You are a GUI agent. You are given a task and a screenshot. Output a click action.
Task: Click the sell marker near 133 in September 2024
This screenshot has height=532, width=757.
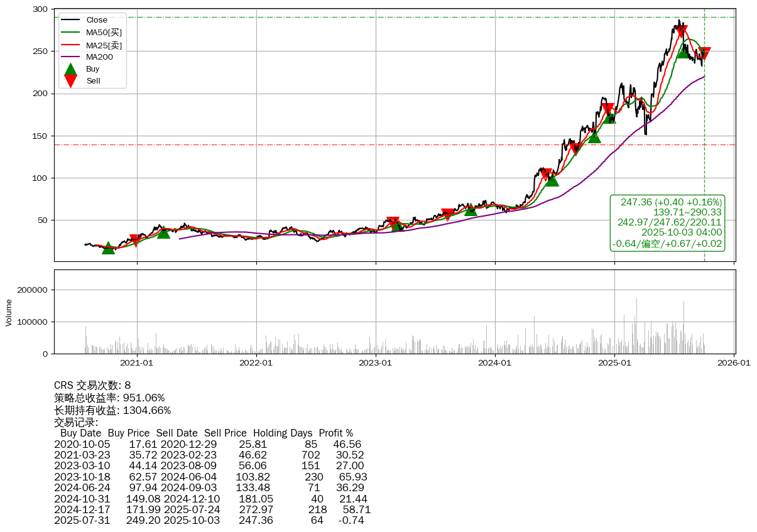576,149
